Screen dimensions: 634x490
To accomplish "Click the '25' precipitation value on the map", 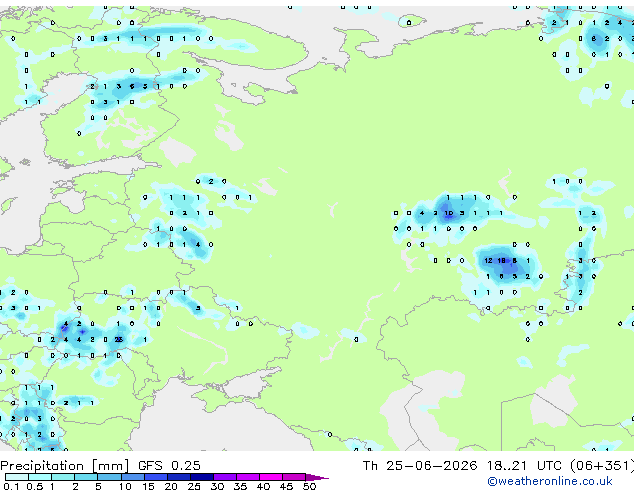I will click(118, 340).
